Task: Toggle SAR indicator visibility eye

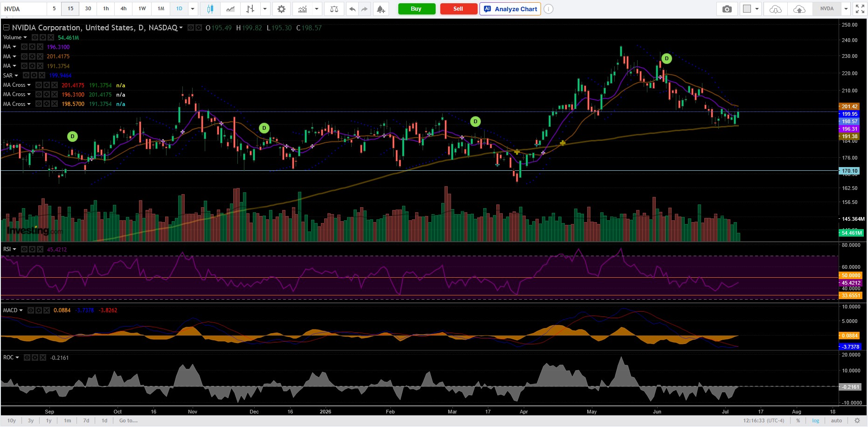Action: [26, 76]
